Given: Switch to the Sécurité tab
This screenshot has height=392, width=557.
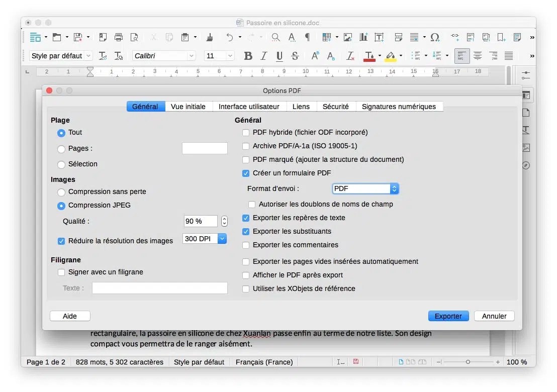Looking at the screenshot, I should point(336,106).
